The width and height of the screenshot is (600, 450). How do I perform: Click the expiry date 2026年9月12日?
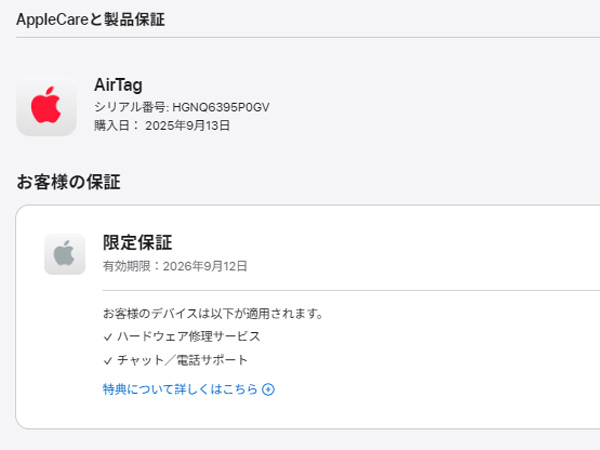pos(203,266)
